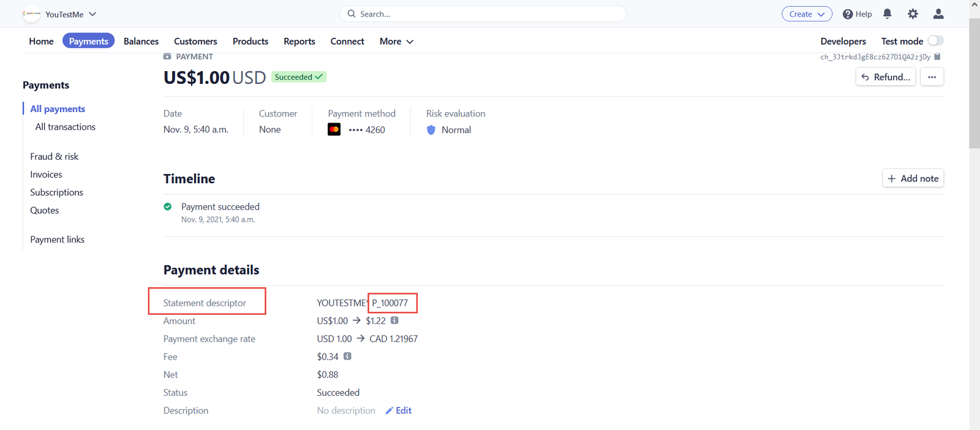The width and height of the screenshot is (980, 430).
Task: Expand the More navigation menu
Action: pos(396,42)
